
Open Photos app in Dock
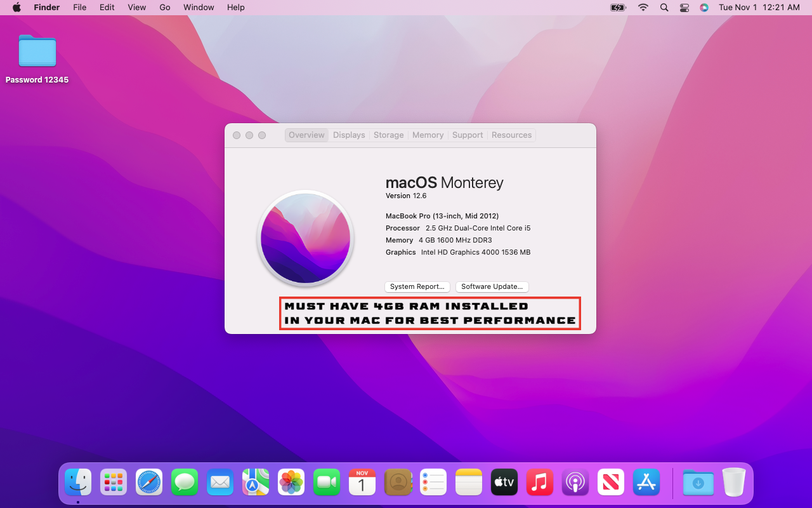click(x=291, y=483)
